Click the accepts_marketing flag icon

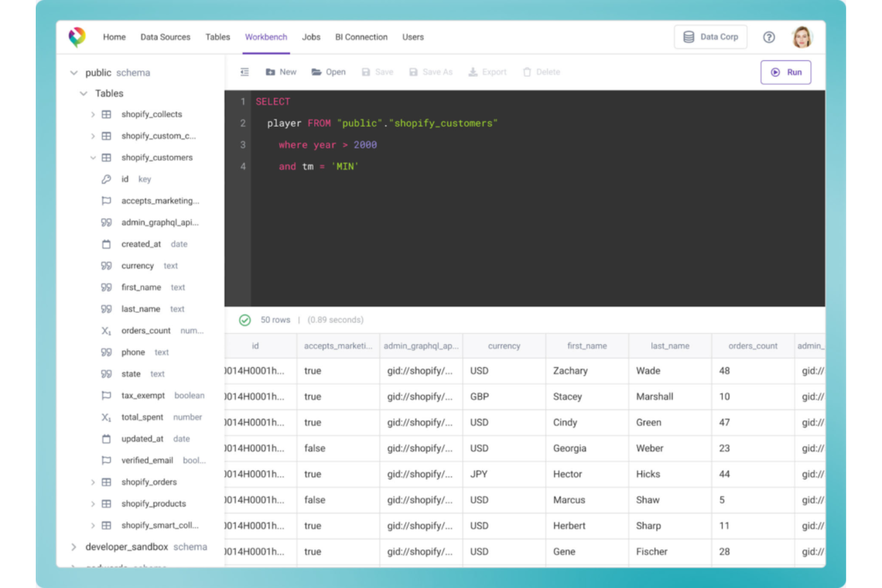tap(106, 201)
